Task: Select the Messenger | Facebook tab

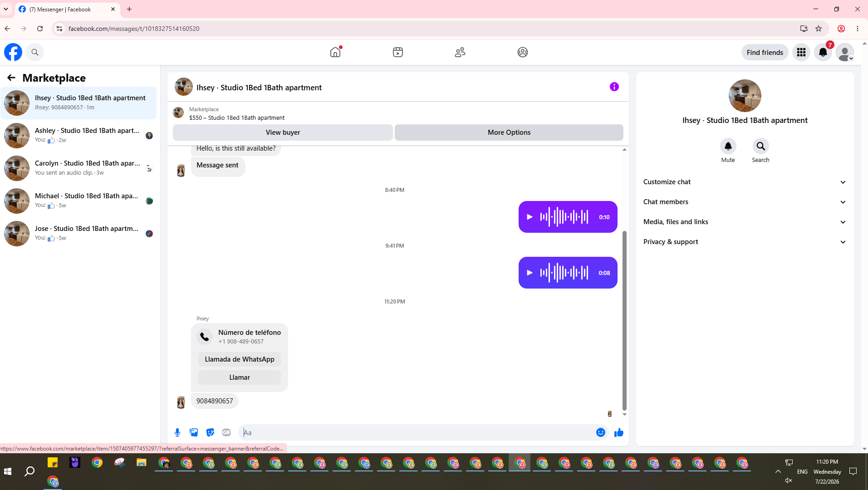Action: tap(67, 9)
